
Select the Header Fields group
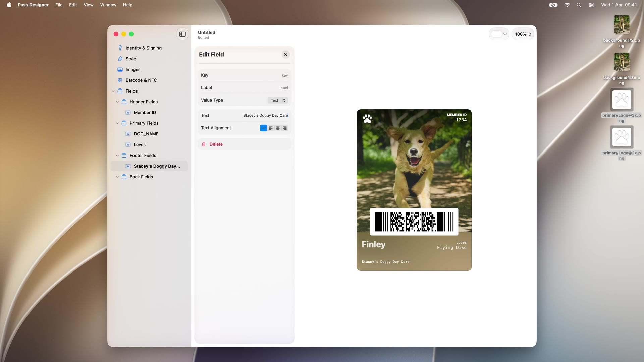point(149,102)
